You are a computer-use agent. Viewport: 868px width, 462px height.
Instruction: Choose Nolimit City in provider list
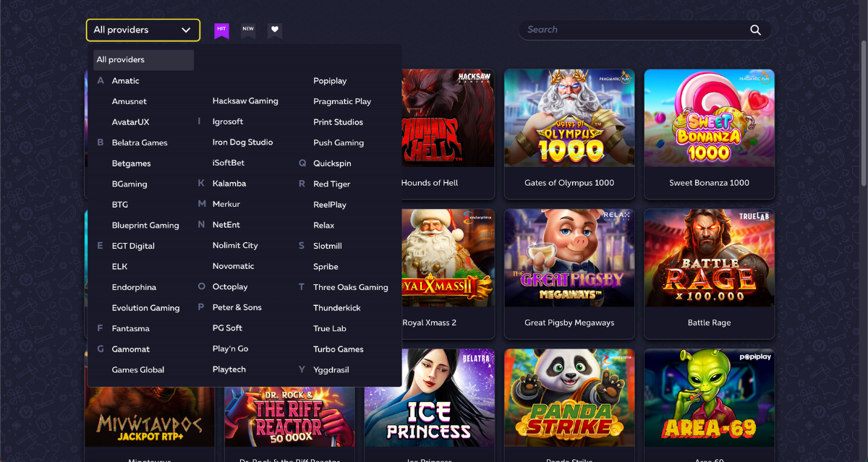coord(235,245)
